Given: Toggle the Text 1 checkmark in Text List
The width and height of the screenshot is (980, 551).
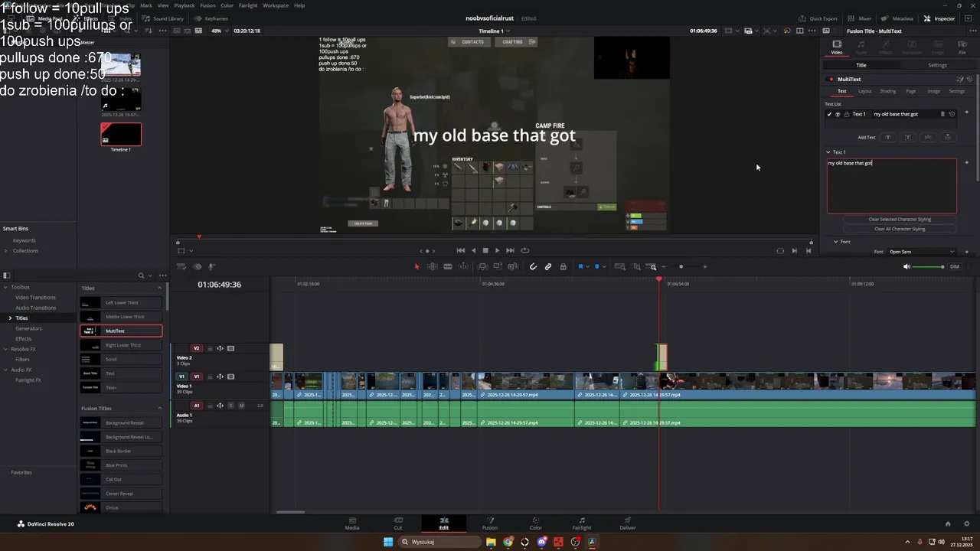Looking at the screenshot, I should (829, 114).
